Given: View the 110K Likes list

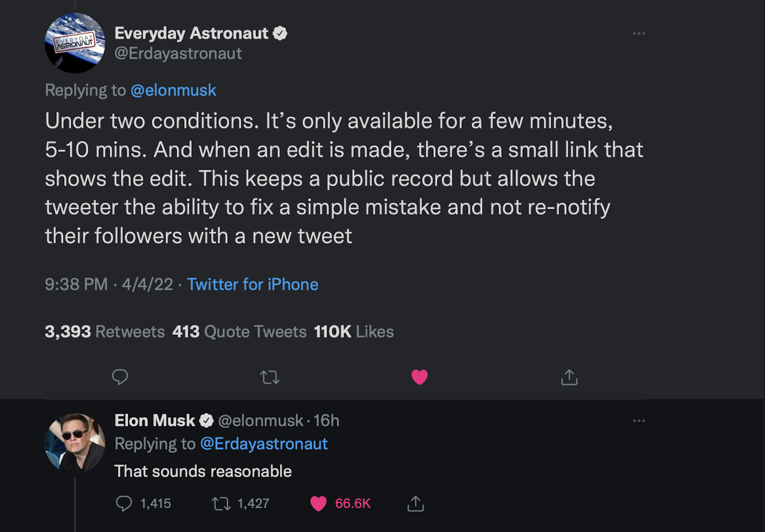Looking at the screenshot, I should 354,331.
